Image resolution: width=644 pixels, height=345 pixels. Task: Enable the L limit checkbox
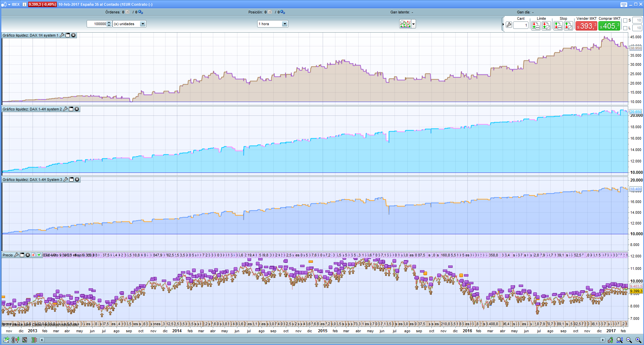click(625, 28)
